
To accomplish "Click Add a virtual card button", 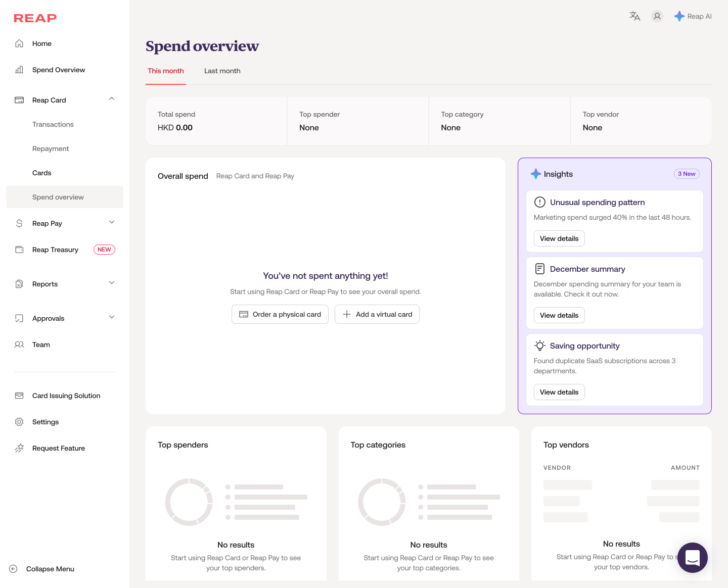I will 377,314.
